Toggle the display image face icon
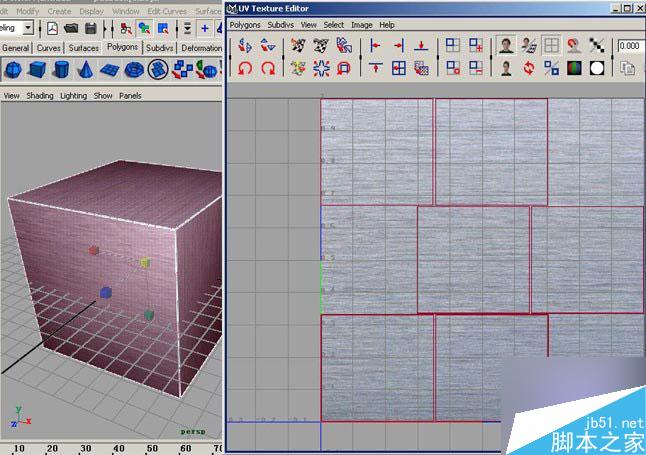This screenshot has width=646, height=455. click(x=506, y=45)
